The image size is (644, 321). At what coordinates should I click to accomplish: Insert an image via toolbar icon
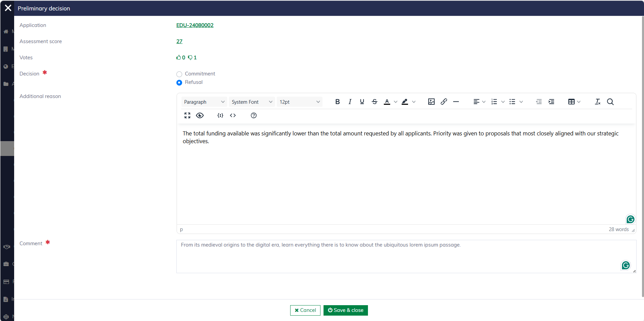click(x=431, y=102)
